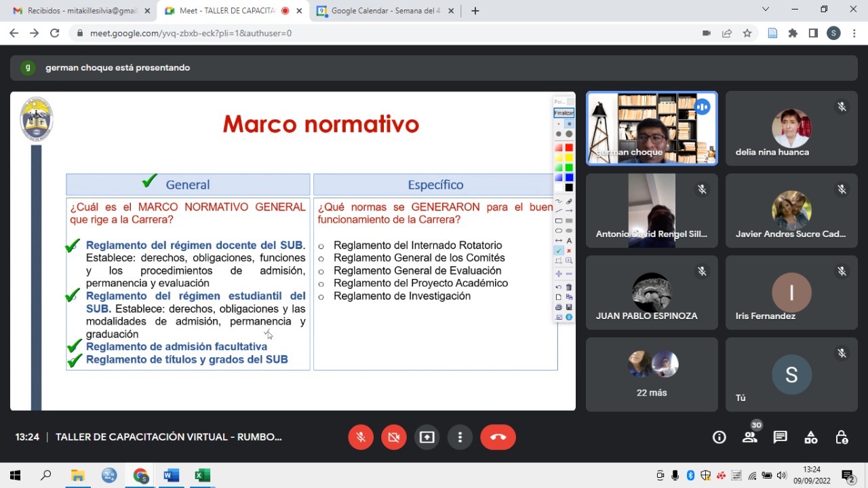Open the meeting details info icon
Image resolution: width=868 pixels, height=488 pixels.
(719, 437)
